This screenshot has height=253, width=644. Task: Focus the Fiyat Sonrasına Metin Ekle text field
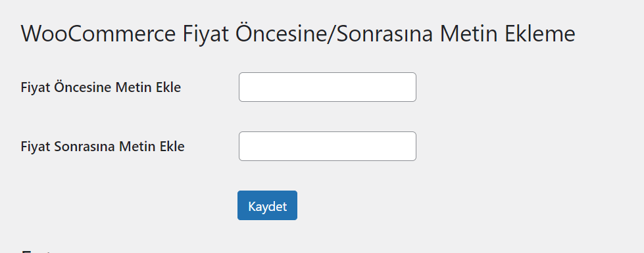click(x=328, y=146)
